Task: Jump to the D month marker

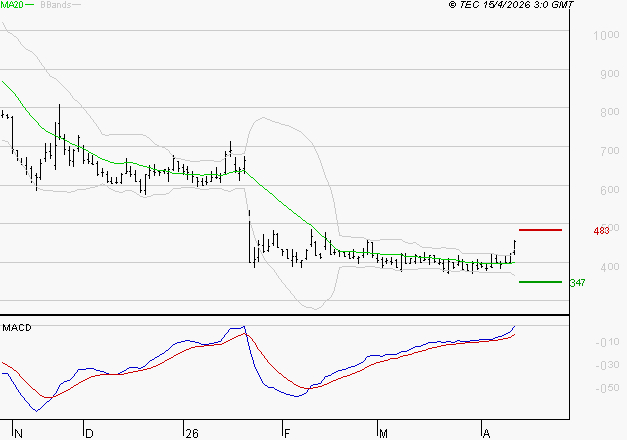Action: pyautogui.click(x=89, y=433)
